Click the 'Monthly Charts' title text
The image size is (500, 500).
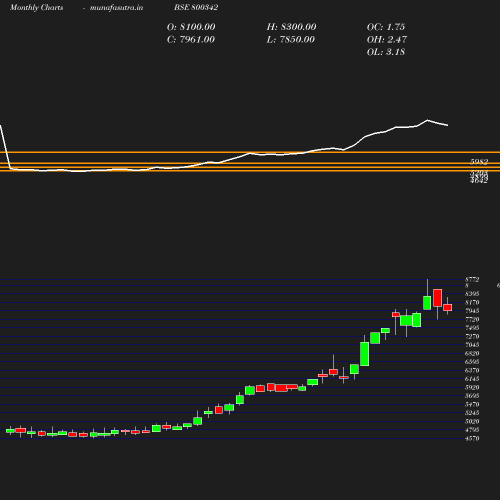tap(36, 8)
